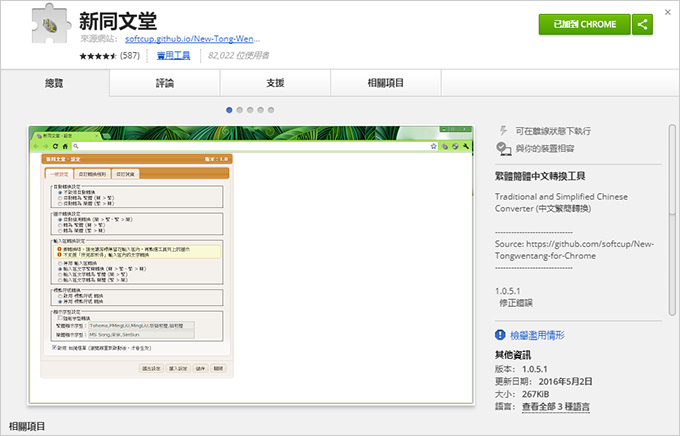680x436 pixels.
Task: Click the 繁體簡體中文轉換工具 heading
Action: [540, 176]
